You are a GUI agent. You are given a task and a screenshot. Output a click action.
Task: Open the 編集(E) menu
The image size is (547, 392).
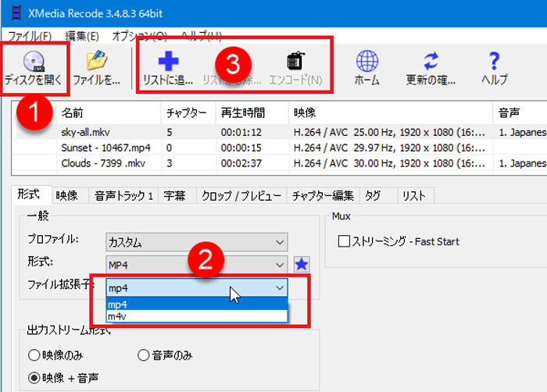pyautogui.click(x=82, y=36)
